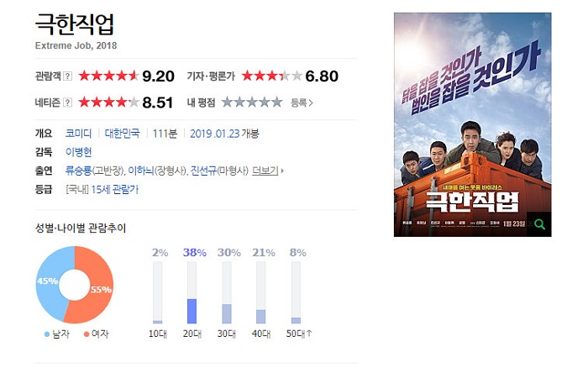The image size is (588, 368).
Task: Click the magnifier icon on the poster
Action: click(539, 224)
